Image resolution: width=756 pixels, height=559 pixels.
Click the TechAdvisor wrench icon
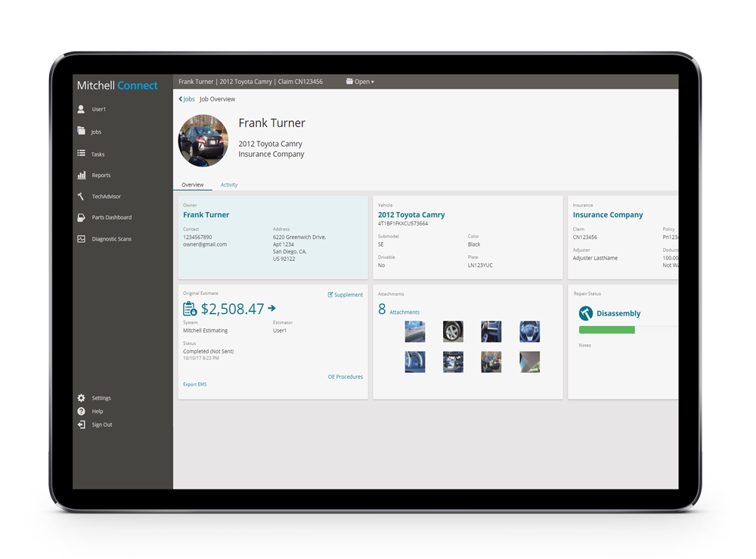(x=81, y=197)
